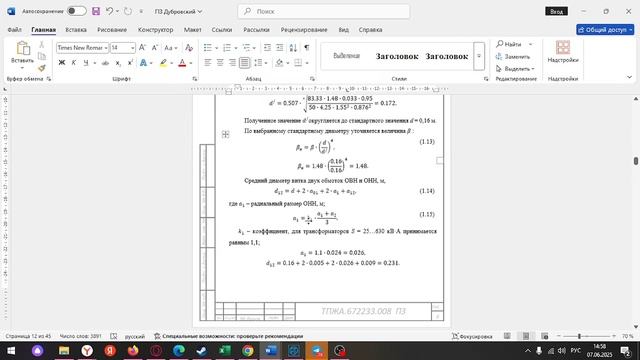Click the Clear Formatting icon
This screenshot has width=640, height=360.
tap(189, 48)
